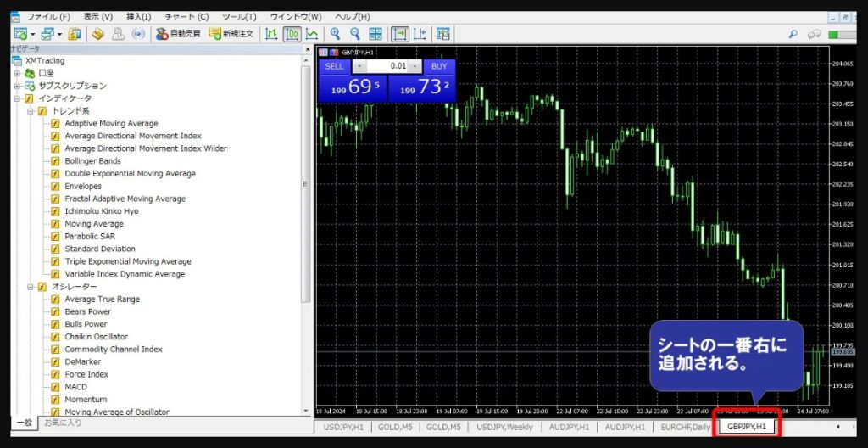This screenshot has width=868, height=448.
Task: Close the Navigator panel
Action: (308, 49)
